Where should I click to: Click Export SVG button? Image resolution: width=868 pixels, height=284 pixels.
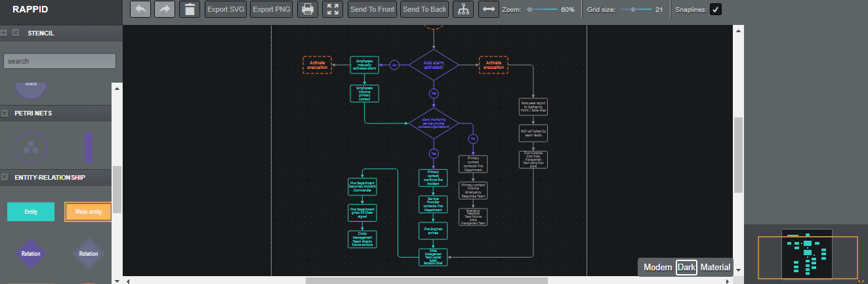226,9
